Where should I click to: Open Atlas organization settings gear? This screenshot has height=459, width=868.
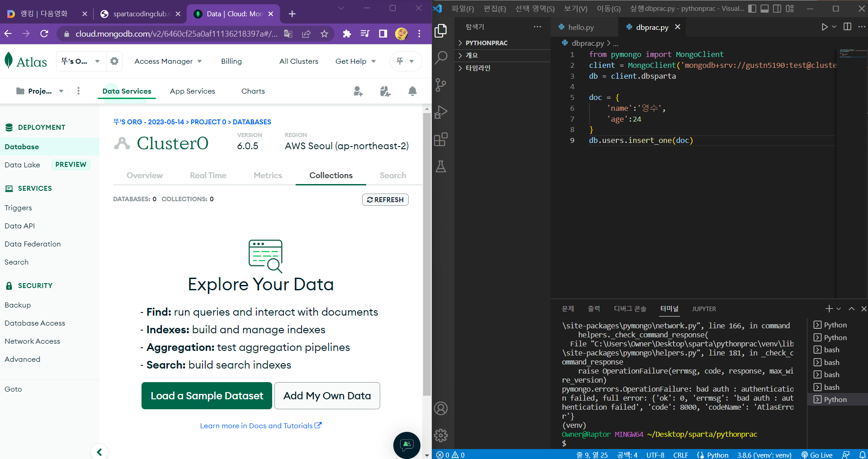click(114, 61)
